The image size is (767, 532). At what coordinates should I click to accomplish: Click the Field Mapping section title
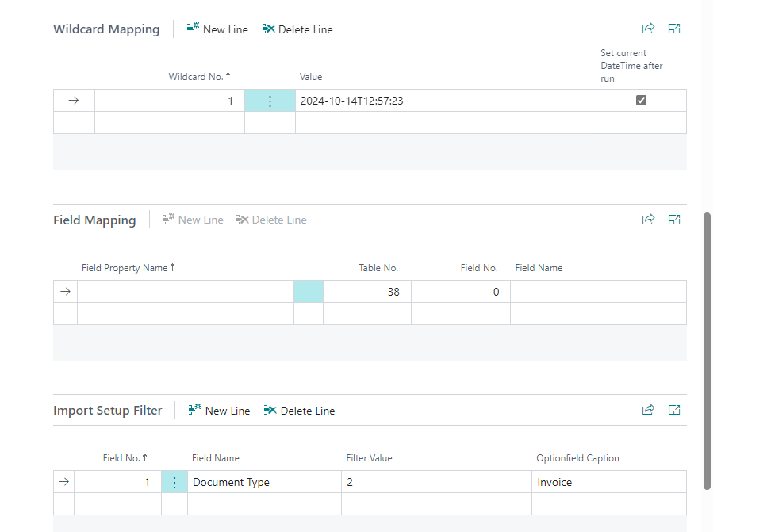tap(94, 220)
